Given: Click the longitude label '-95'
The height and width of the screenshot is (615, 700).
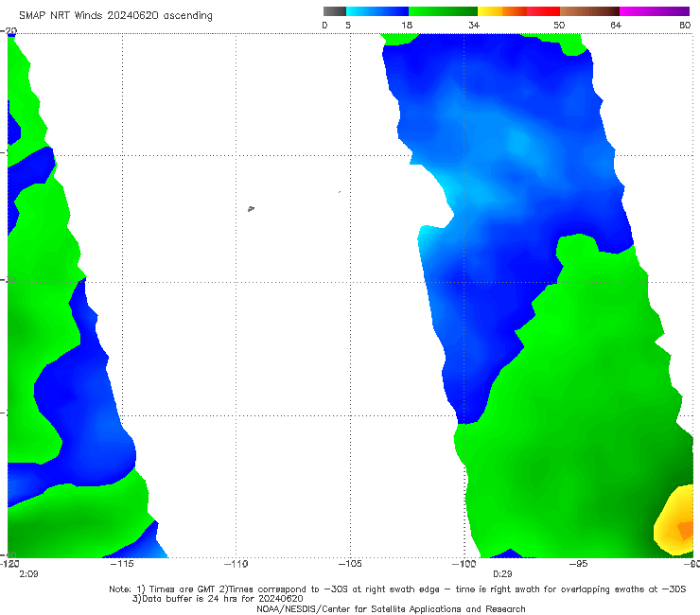Looking at the screenshot, I should (578, 564).
